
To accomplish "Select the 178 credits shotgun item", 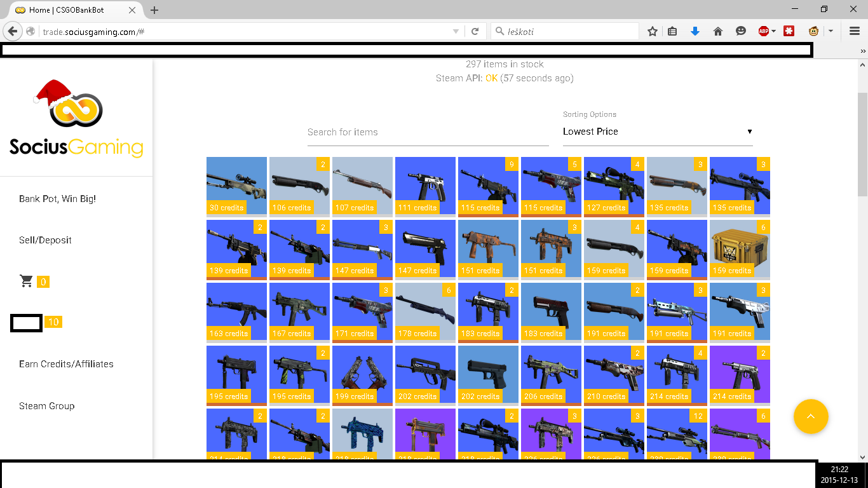I will (425, 313).
